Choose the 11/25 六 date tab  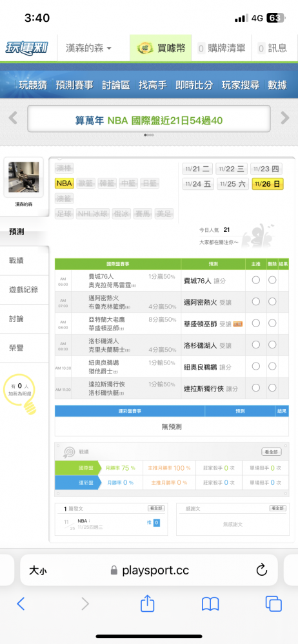click(x=233, y=184)
